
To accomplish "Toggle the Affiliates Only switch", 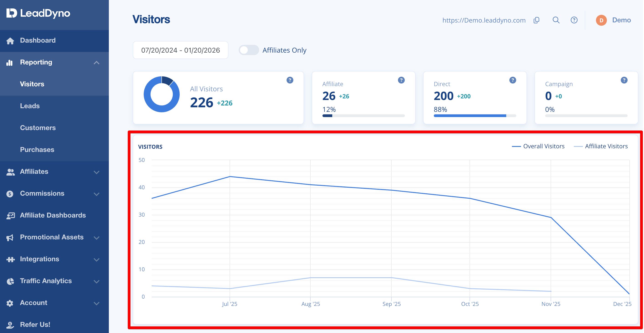I will click(x=248, y=50).
